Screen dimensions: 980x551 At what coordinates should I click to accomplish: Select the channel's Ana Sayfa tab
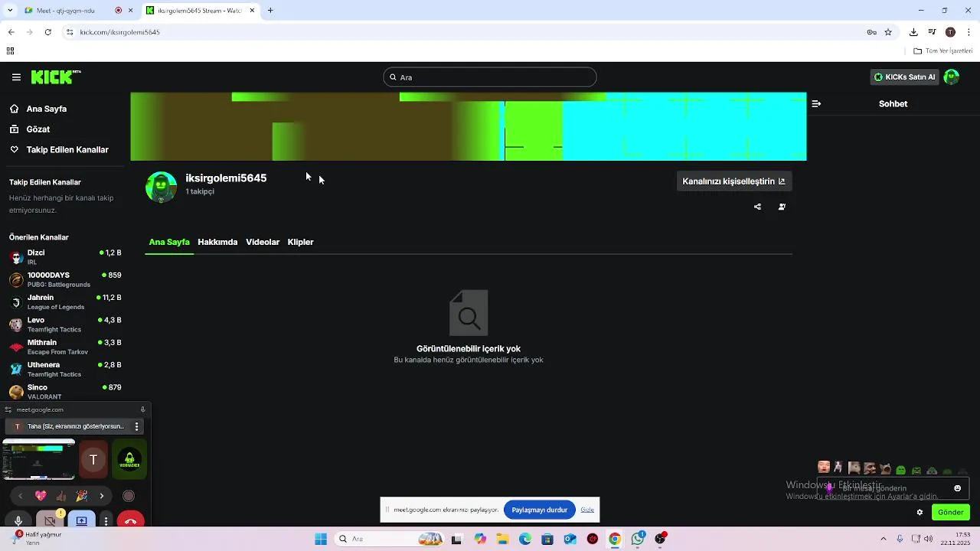(x=169, y=242)
